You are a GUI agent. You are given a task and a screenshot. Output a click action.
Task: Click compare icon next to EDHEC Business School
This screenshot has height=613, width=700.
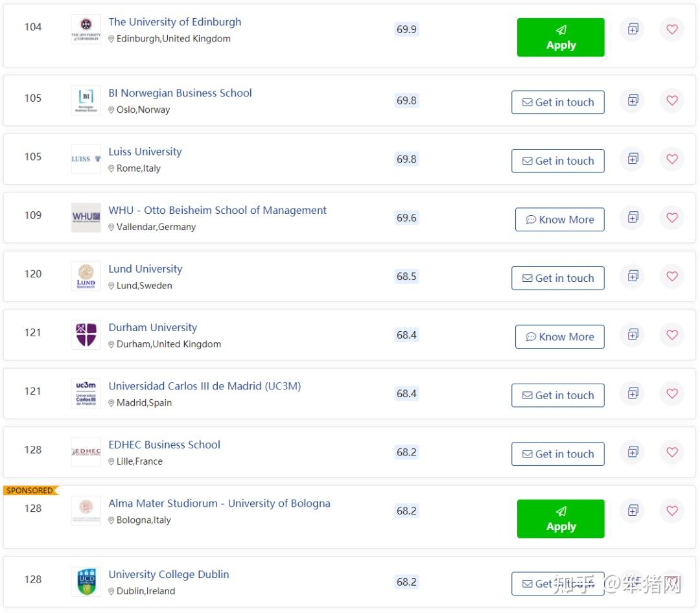coord(632,452)
